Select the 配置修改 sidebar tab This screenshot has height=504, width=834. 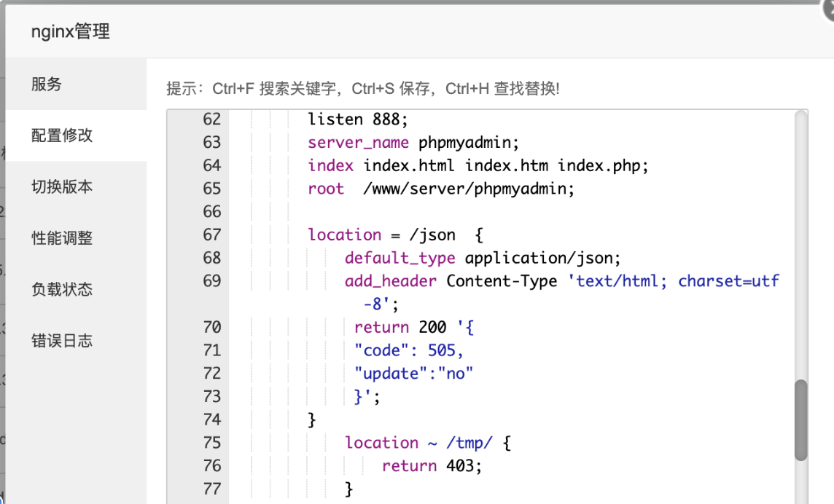coord(76,135)
